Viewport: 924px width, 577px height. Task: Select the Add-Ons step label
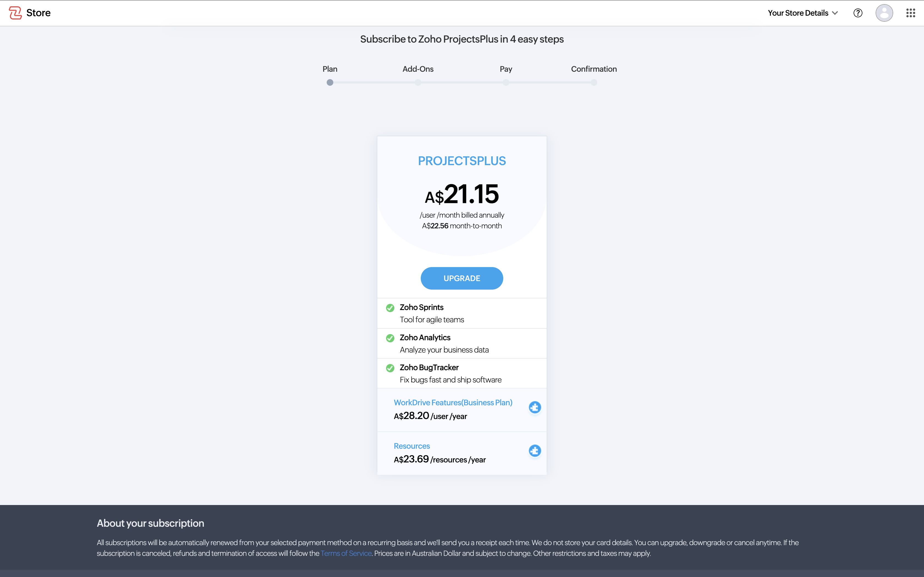tap(418, 69)
